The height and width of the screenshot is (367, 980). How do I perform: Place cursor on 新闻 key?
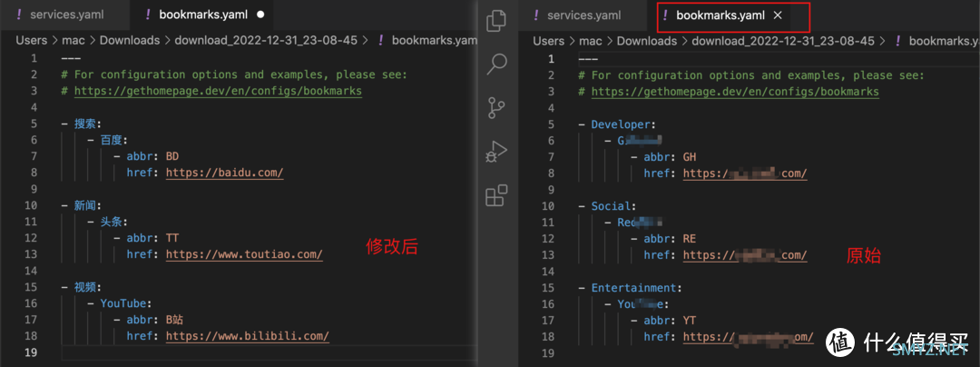(85, 205)
